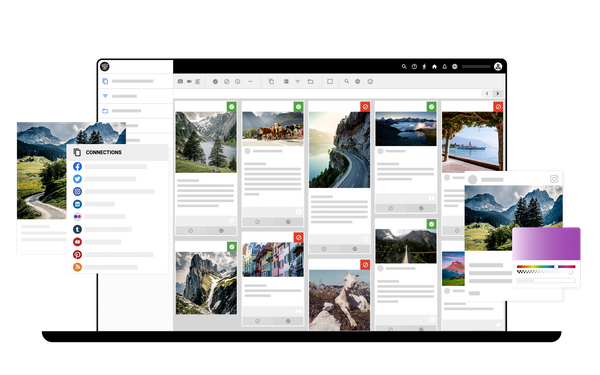
Task: Select the RSS feed connection row
Action: tap(118, 267)
